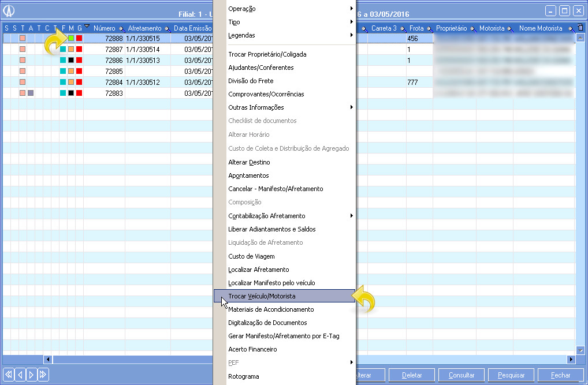Click afretamento cell 1/1/330513

[x=143, y=60]
